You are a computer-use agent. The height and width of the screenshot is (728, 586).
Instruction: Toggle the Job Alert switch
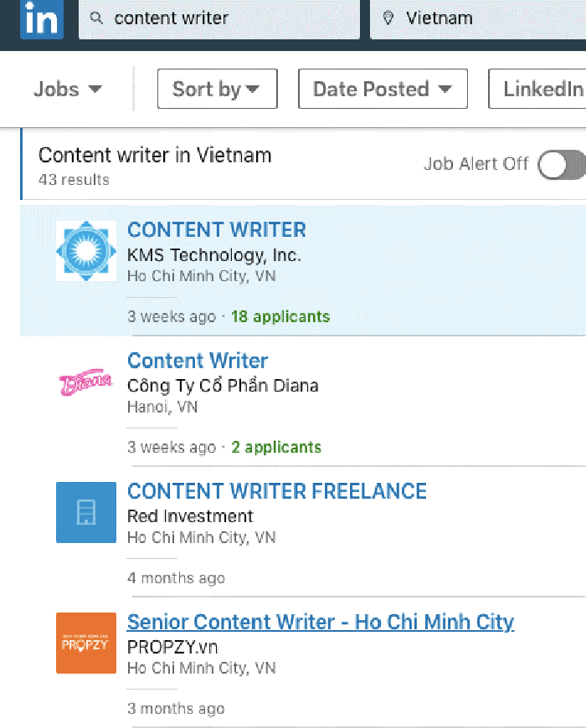(562, 164)
